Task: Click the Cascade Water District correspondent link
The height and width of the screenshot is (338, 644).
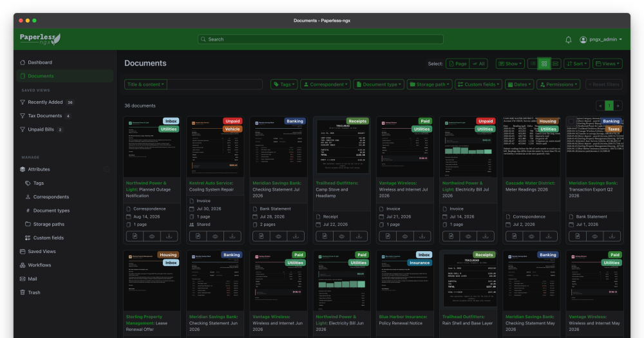Action: [x=530, y=183]
